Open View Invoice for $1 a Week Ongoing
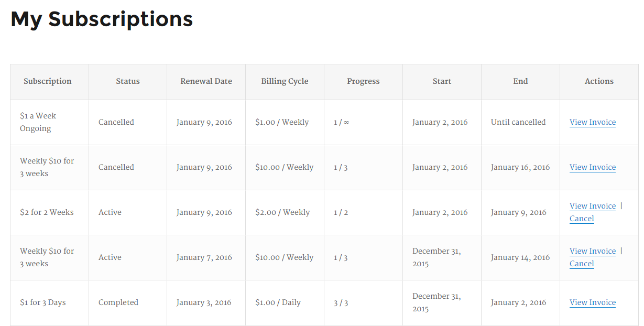The image size is (644, 326). click(x=593, y=122)
